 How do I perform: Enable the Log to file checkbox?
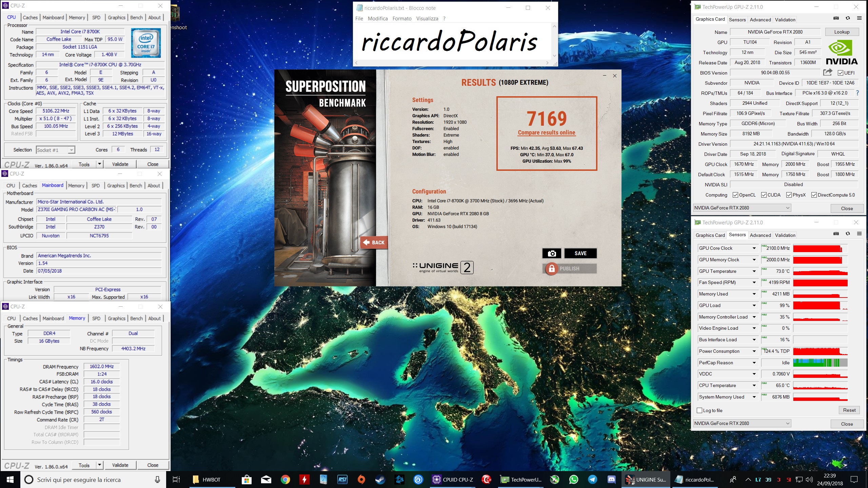pyautogui.click(x=699, y=410)
